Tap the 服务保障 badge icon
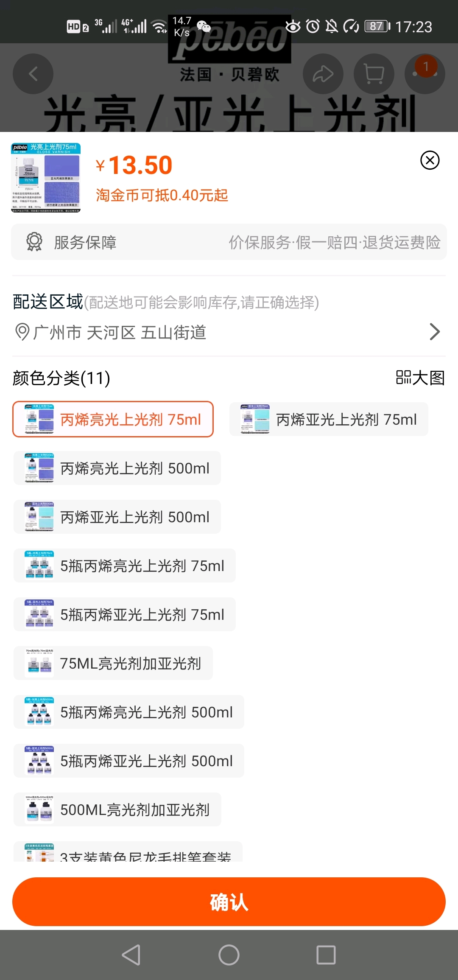The image size is (458, 980). tap(34, 242)
